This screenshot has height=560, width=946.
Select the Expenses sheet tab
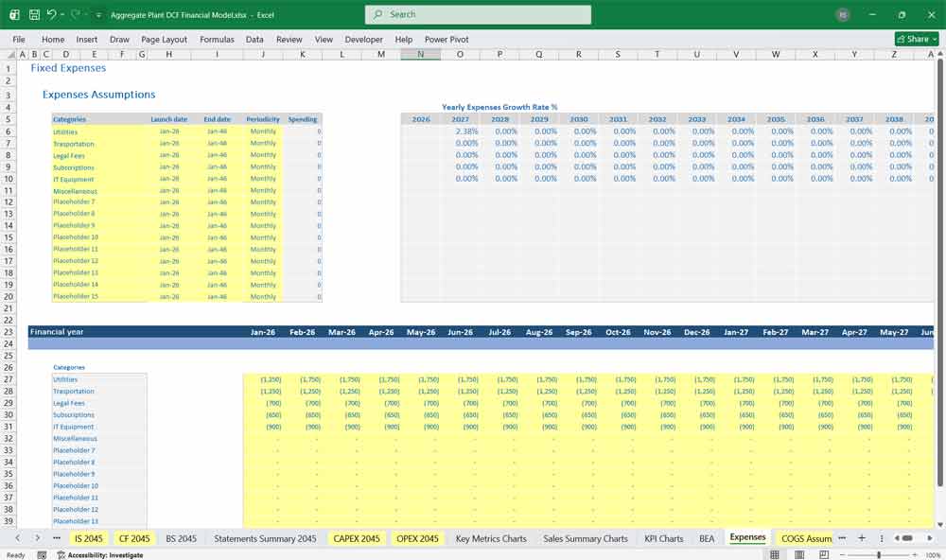pyautogui.click(x=747, y=537)
